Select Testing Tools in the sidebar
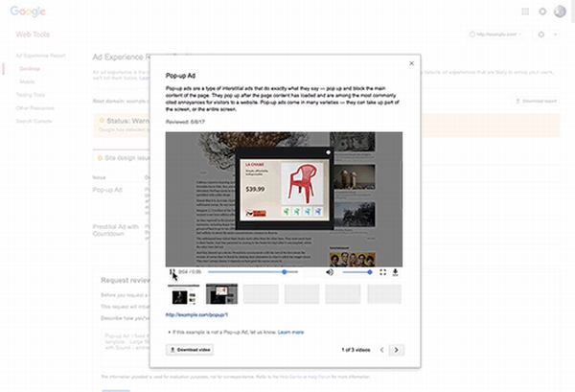The height and width of the screenshot is (392, 575). point(32,95)
